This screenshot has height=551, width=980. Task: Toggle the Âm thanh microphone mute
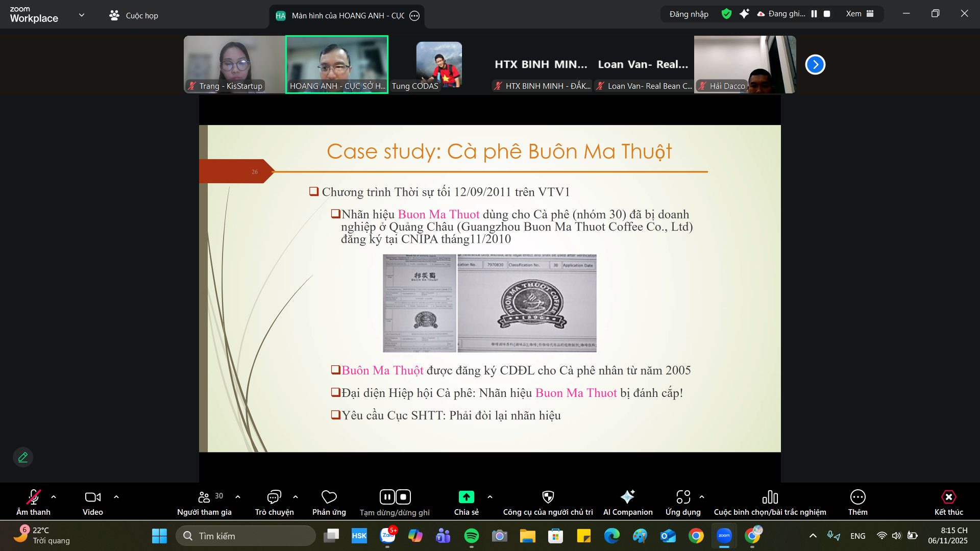pos(33,497)
